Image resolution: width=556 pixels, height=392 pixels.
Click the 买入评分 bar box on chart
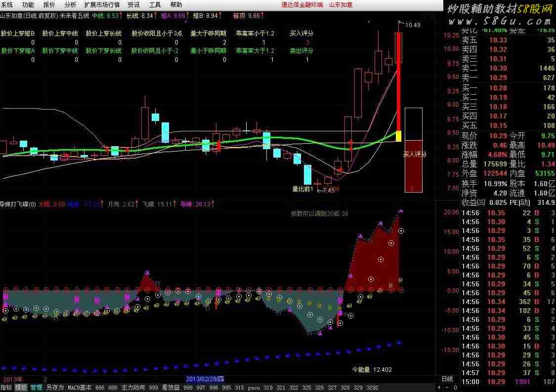pos(414,150)
